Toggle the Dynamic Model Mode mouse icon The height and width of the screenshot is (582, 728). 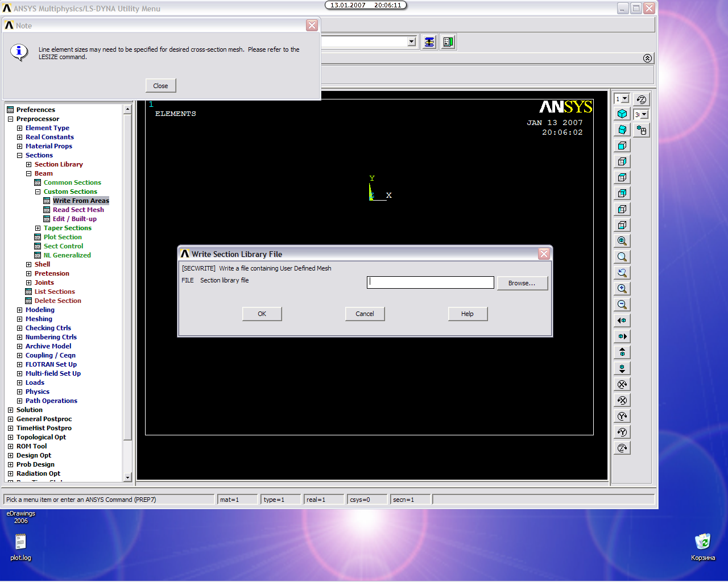tap(642, 130)
